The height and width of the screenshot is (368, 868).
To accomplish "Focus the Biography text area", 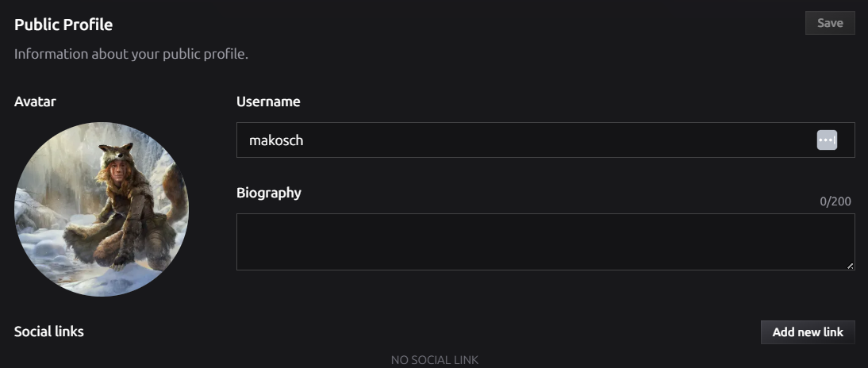I will tap(545, 242).
